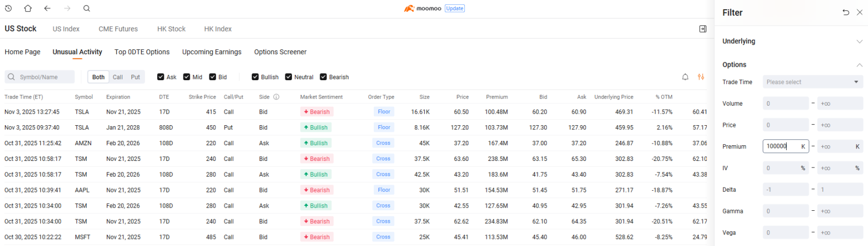This screenshot has width=868, height=246.
Task: Click Bearish tag in the AAPL row
Action: 316,190
